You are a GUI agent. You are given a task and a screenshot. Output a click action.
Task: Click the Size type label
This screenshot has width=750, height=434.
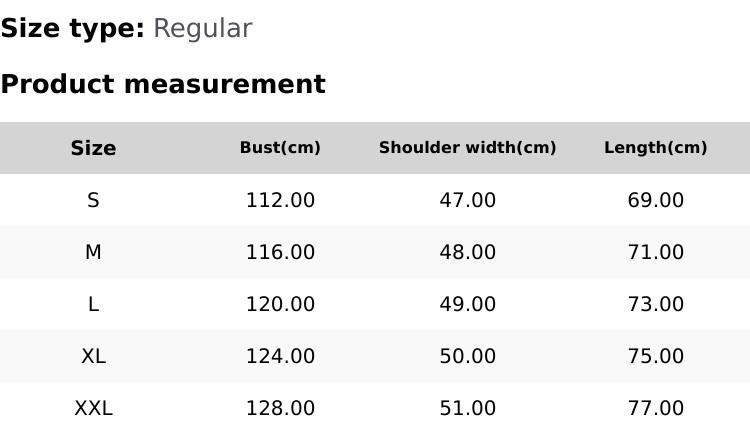coord(72,29)
